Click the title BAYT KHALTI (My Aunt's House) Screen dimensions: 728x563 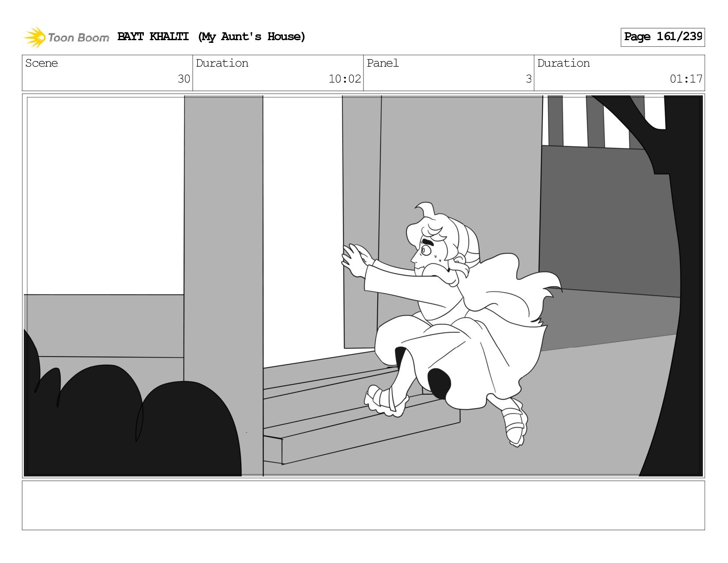pyautogui.click(x=211, y=37)
